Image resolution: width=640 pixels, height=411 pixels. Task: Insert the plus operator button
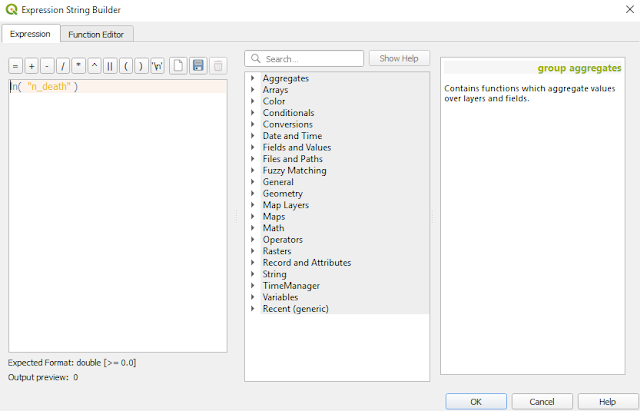click(31, 66)
